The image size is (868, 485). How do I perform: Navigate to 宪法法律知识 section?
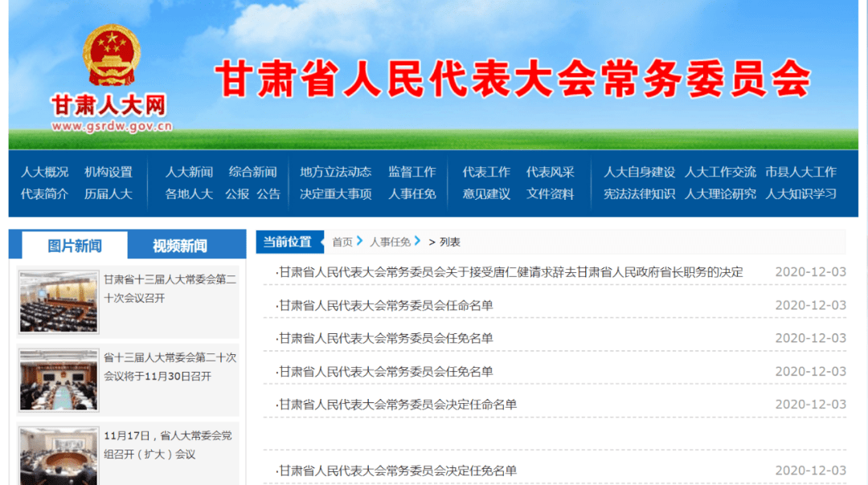[639, 194]
